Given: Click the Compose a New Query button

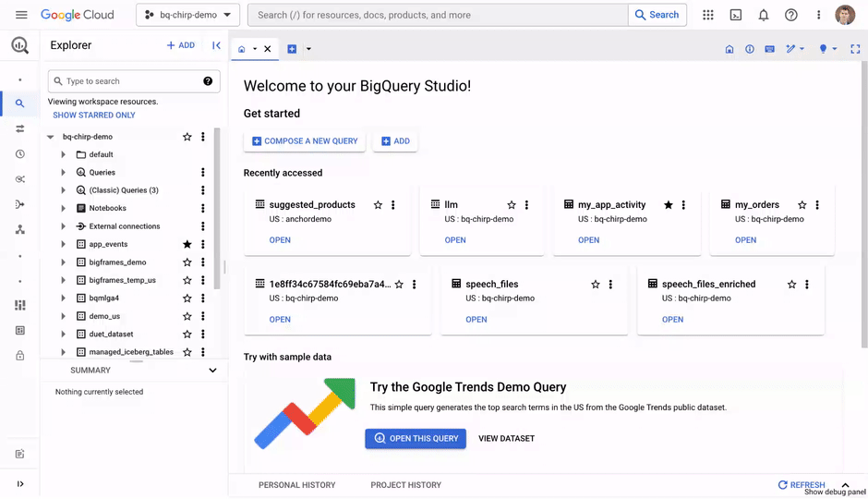Looking at the screenshot, I should point(305,141).
